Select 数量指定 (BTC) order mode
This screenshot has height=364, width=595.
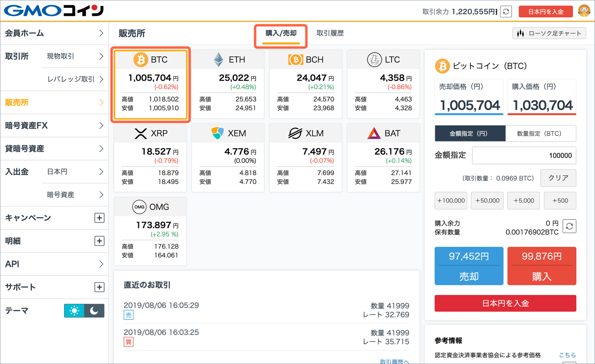click(x=541, y=133)
